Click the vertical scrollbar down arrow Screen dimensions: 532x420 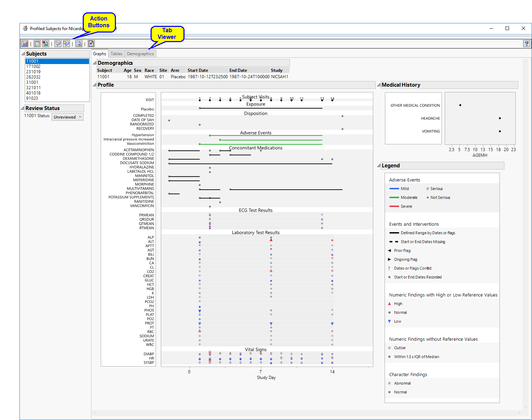pyautogui.click(x=526, y=407)
